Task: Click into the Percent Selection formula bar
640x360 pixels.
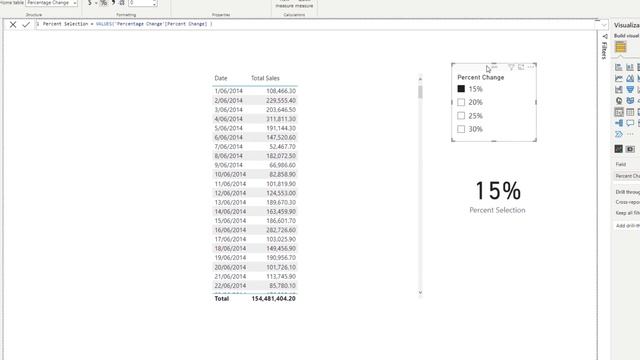Action: (x=314, y=24)
